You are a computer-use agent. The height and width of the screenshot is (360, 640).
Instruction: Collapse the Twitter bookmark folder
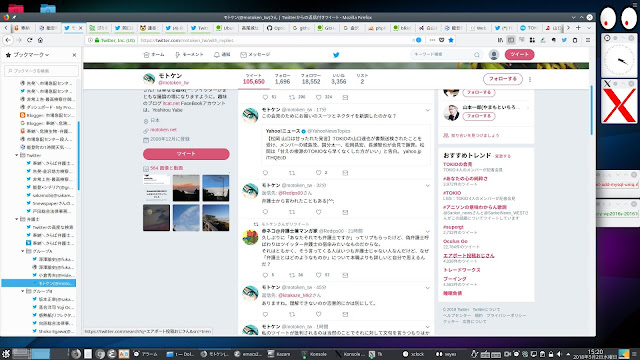(17, 156)
